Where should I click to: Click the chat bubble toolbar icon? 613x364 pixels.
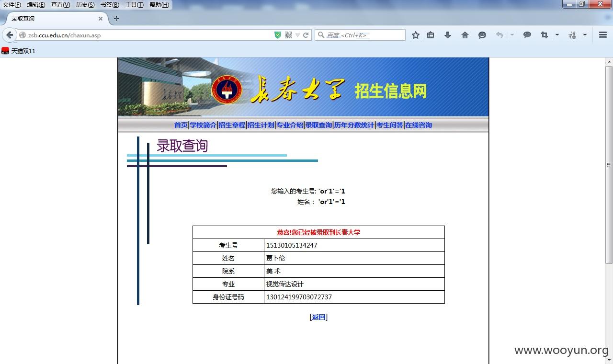click(x=527, y=35)
